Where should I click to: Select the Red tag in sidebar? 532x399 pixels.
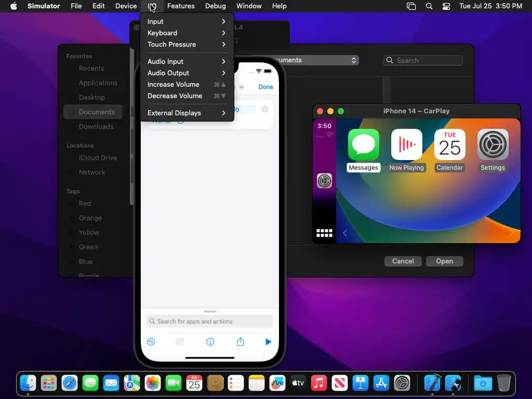coord(93,204)
